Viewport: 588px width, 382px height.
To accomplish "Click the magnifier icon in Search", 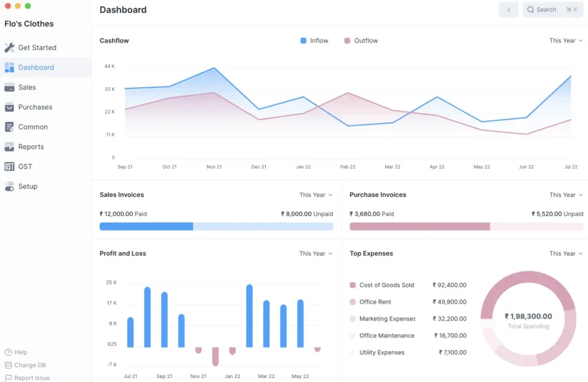I will coord(531,10).
